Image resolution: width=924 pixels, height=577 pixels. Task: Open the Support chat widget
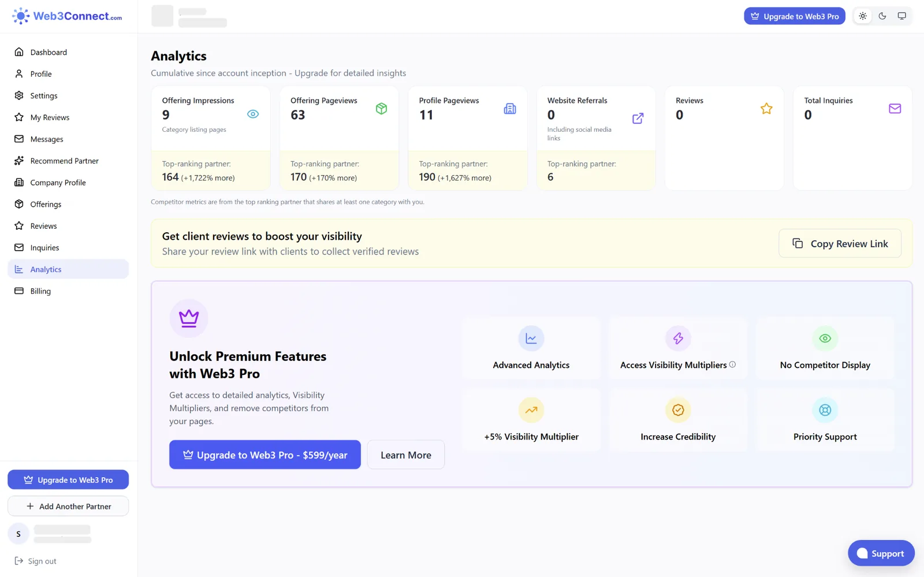[881, 553]
